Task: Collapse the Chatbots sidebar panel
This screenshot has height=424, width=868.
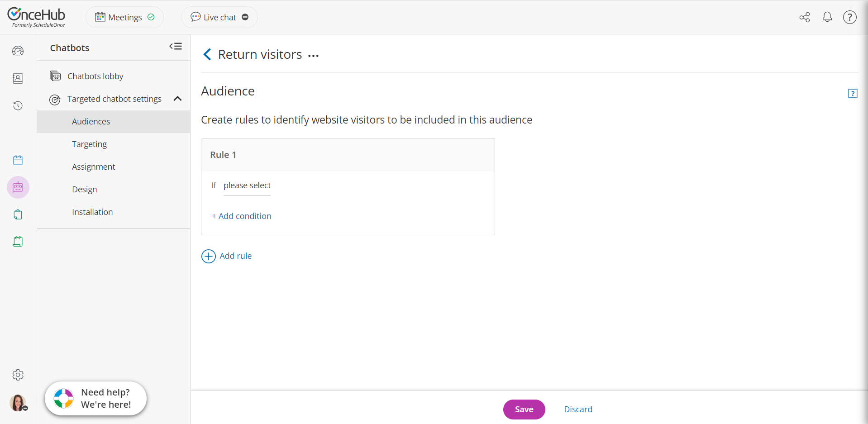Action: pyautogui.click(x=176, y=47)
